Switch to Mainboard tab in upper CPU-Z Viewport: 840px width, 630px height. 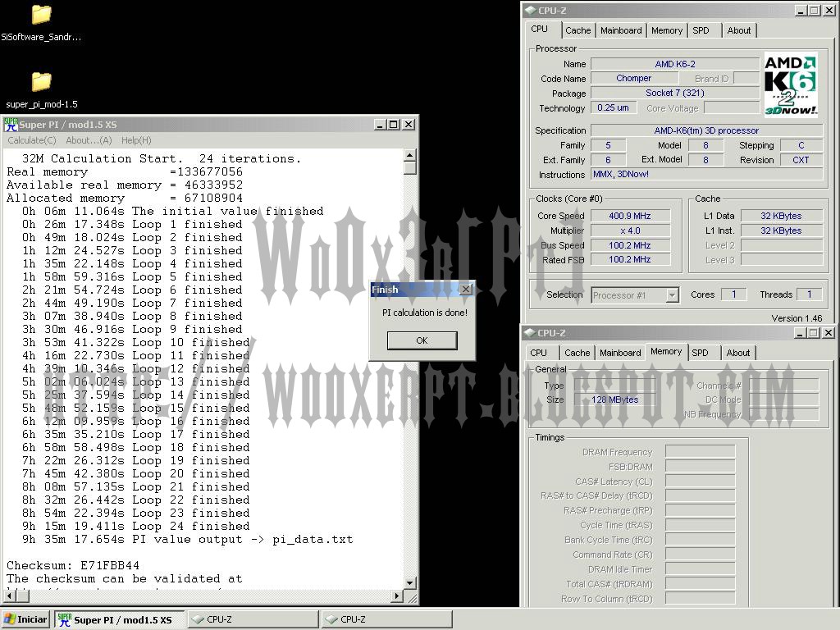621,30
